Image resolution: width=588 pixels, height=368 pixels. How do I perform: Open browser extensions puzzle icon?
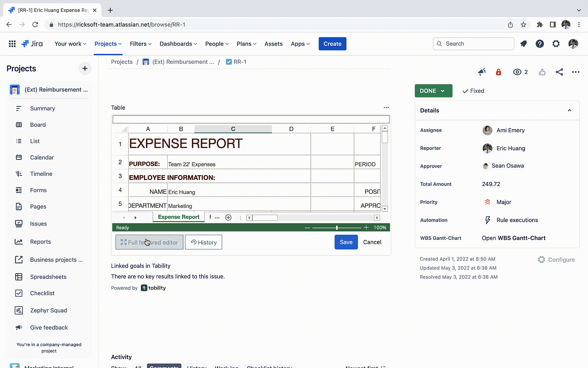[x=540, y=25]
